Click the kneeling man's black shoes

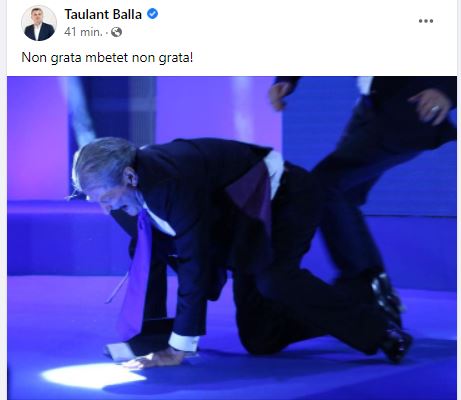click(391, 317)
